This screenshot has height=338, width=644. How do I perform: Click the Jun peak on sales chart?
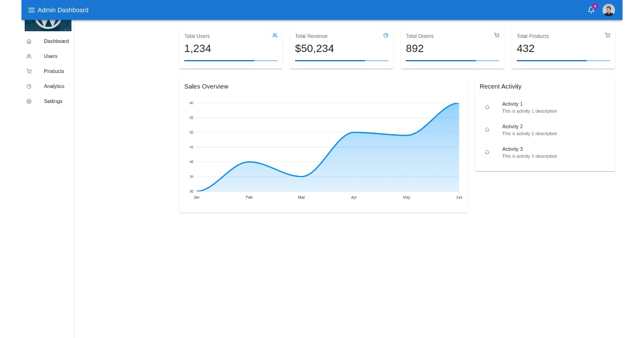click(x=457, y=104)
